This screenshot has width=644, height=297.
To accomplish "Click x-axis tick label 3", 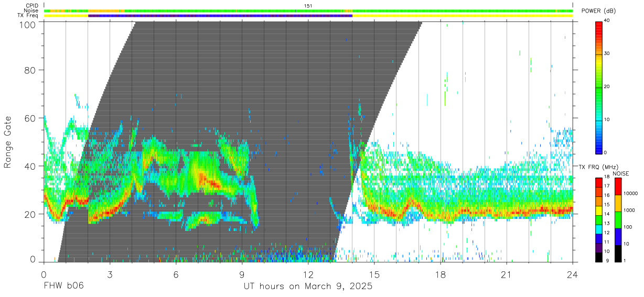I will point(110,274).
